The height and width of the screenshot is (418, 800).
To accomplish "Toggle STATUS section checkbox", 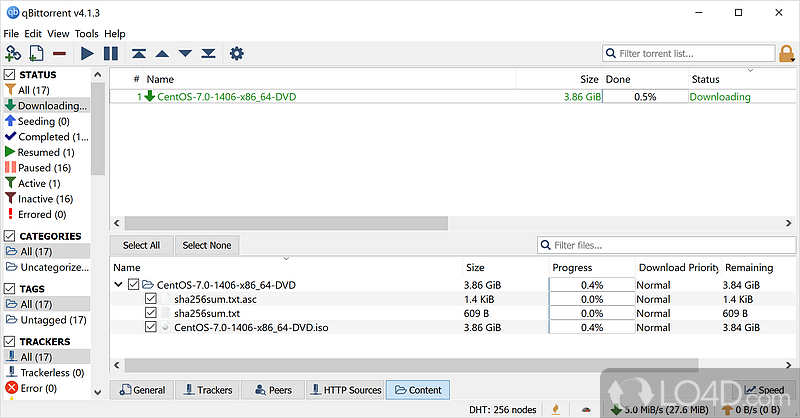I will 10,75.
